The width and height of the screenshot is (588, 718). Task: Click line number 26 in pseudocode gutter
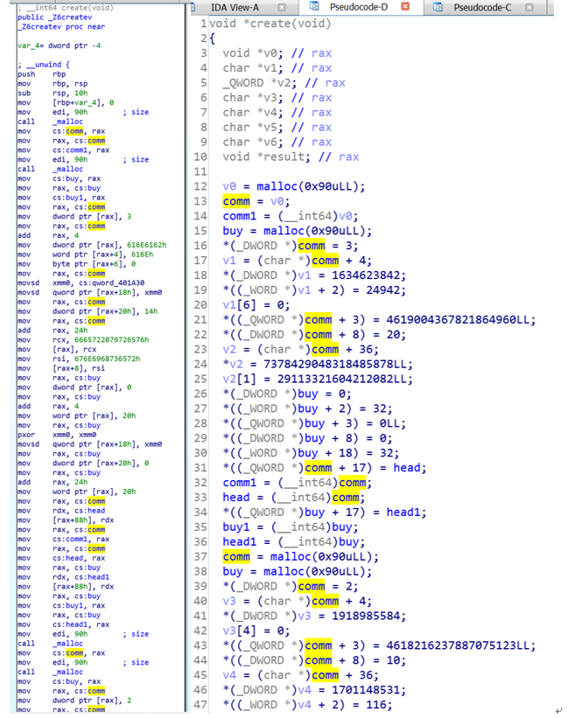pyautogui.click(x=201, y=394)
